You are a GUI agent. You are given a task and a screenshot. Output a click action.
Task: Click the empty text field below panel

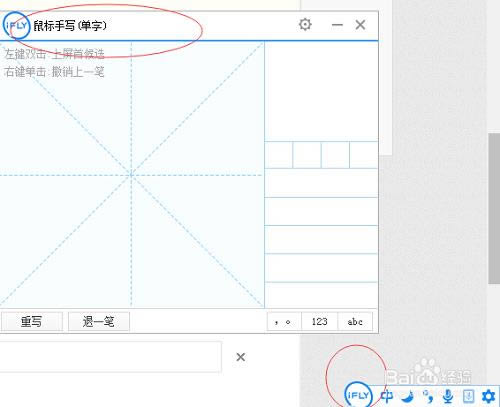pos(110,357)
